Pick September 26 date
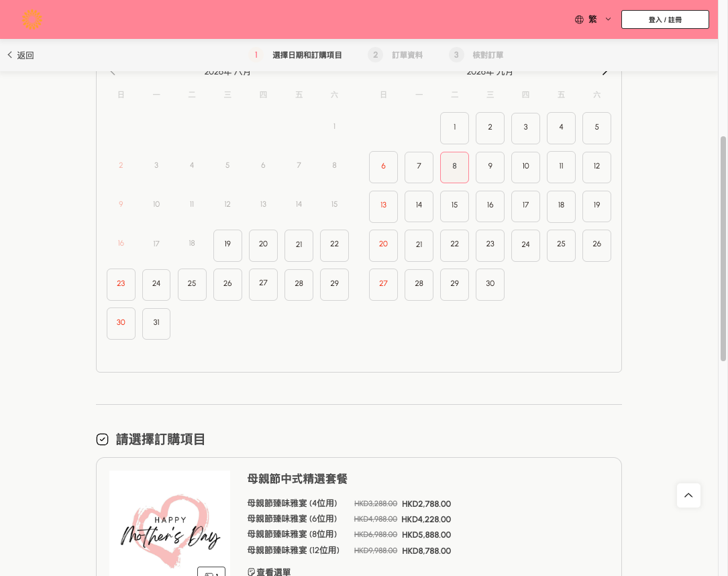The height and width of the screenshot is (576, 728). click(x=596, y=245)
